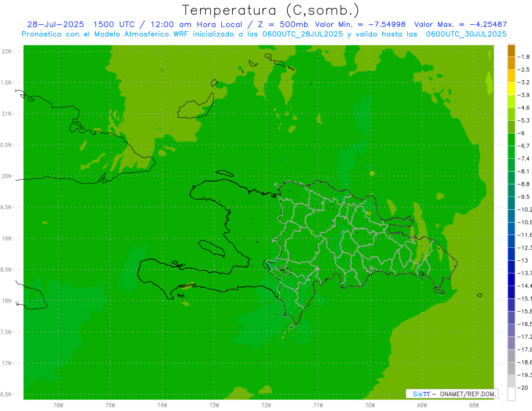Pick the lime swatch between -3.9 and -4.6
The width and height of the screenshot is (532, 411).
pos(511,102)
